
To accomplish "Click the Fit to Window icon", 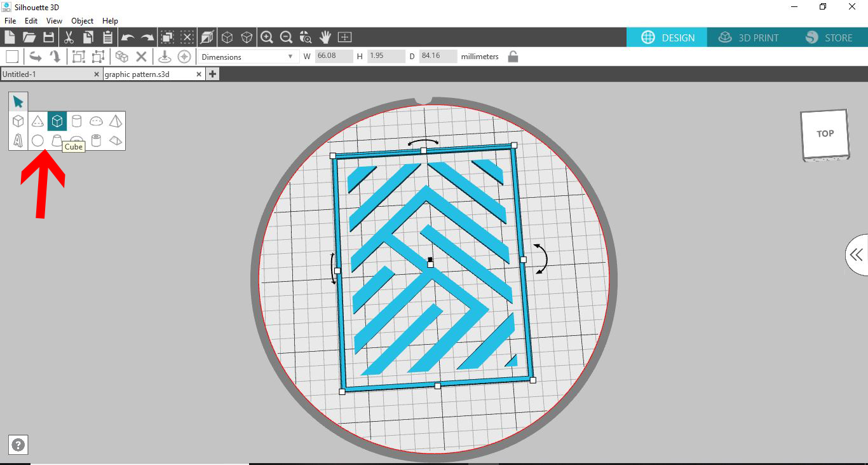I will (x=344, y=37).
